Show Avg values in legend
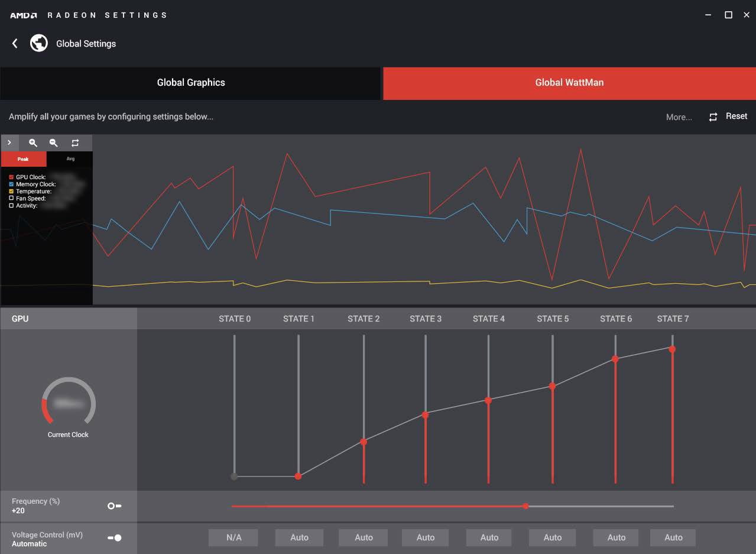The width and height of the screenshot is (756, 554). pos(70,159)
